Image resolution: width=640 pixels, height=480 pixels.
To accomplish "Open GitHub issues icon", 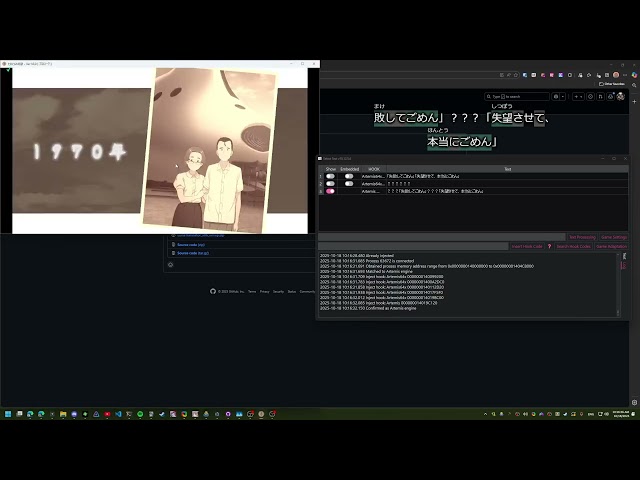I will [590, 97].
